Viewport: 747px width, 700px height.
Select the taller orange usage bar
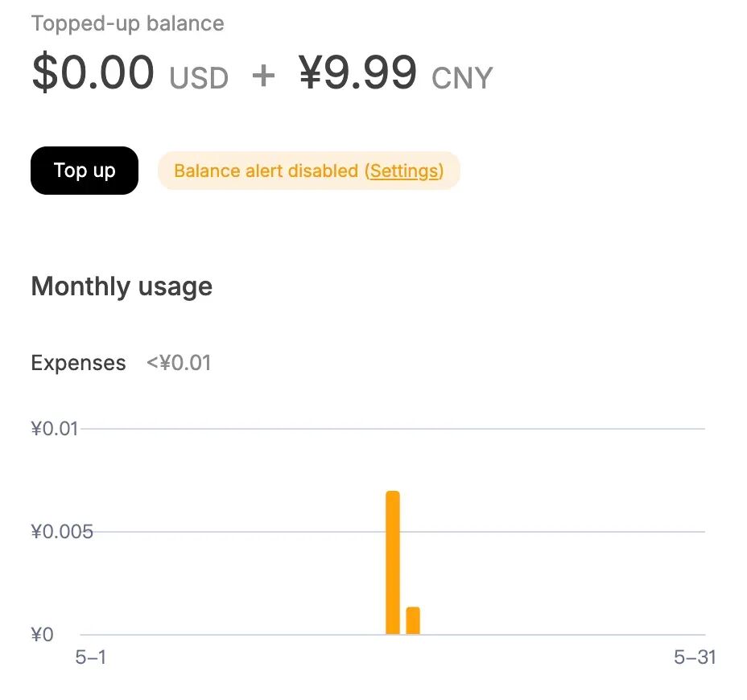[393, 562]
